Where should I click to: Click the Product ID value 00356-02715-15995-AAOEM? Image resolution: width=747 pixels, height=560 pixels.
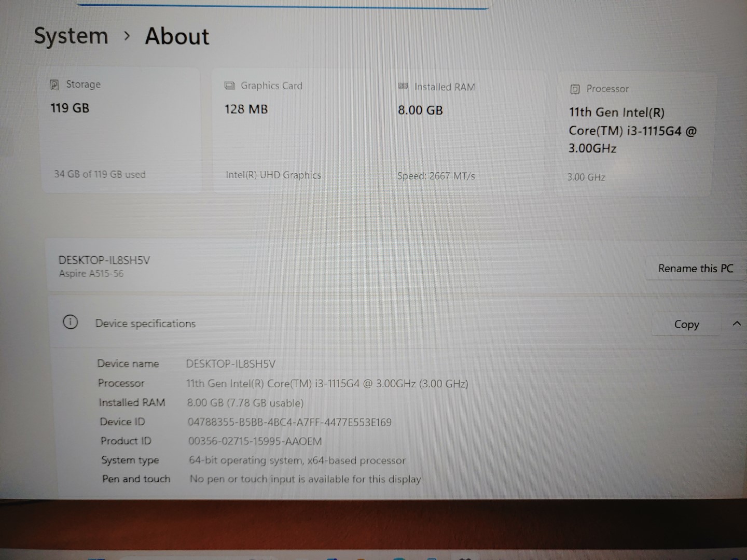tap(255, 441)
